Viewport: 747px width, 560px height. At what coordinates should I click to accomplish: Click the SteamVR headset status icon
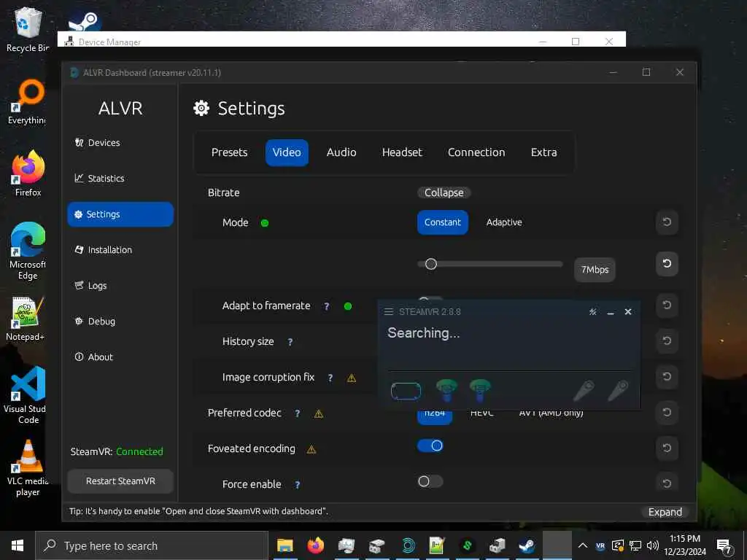[406, 391]
